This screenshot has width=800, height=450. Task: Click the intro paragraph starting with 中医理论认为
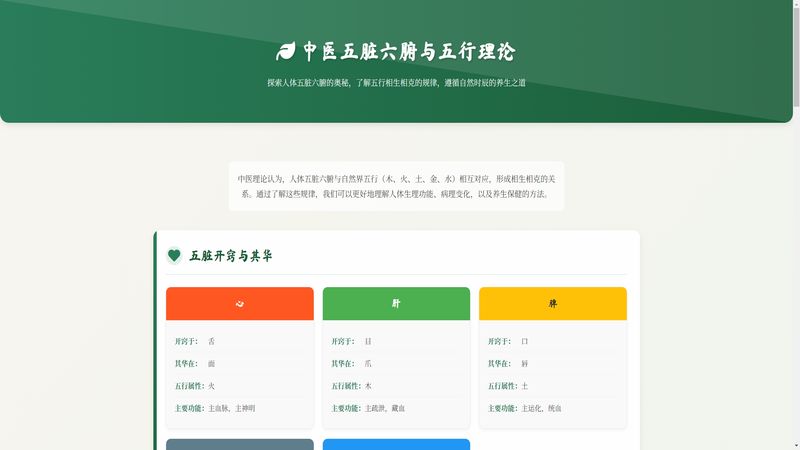coord(396,186)
